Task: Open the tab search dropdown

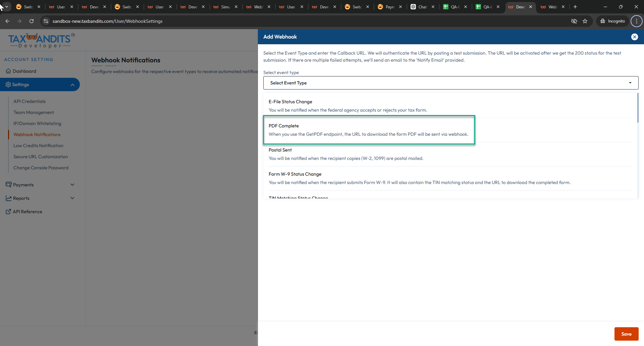Action: [x=6, y=7]
